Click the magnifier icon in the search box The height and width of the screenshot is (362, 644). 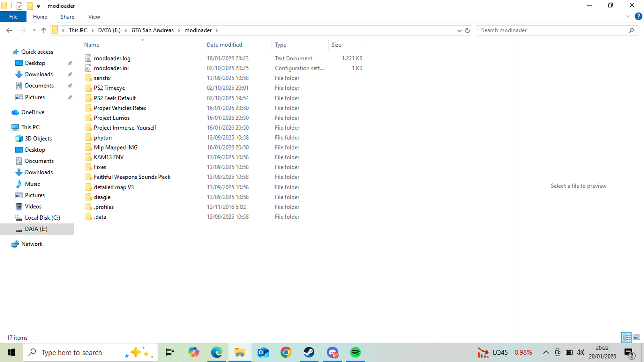coord(631,30)
